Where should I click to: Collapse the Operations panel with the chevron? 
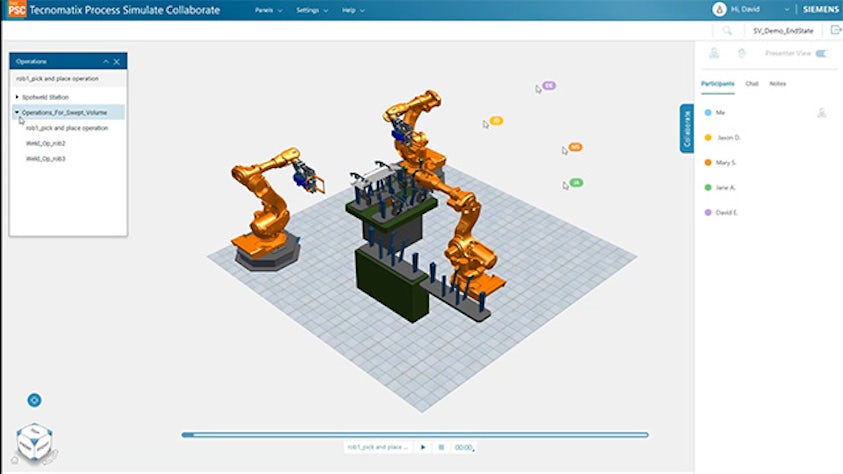click(x=106, y=62)
